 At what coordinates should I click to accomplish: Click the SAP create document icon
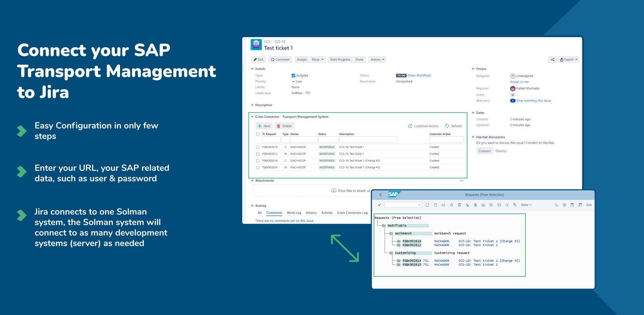[x=435, y=205]
